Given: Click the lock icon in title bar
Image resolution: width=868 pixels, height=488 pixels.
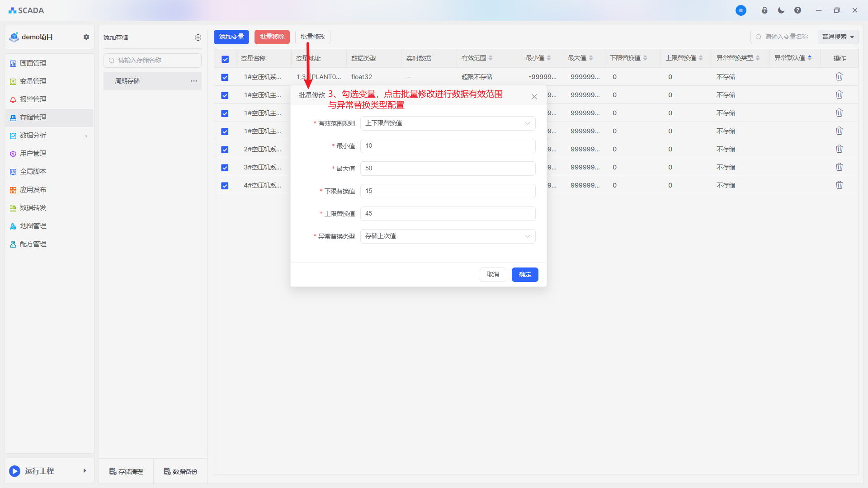Looking at the screenshot, I should click(x=764, y=10).
